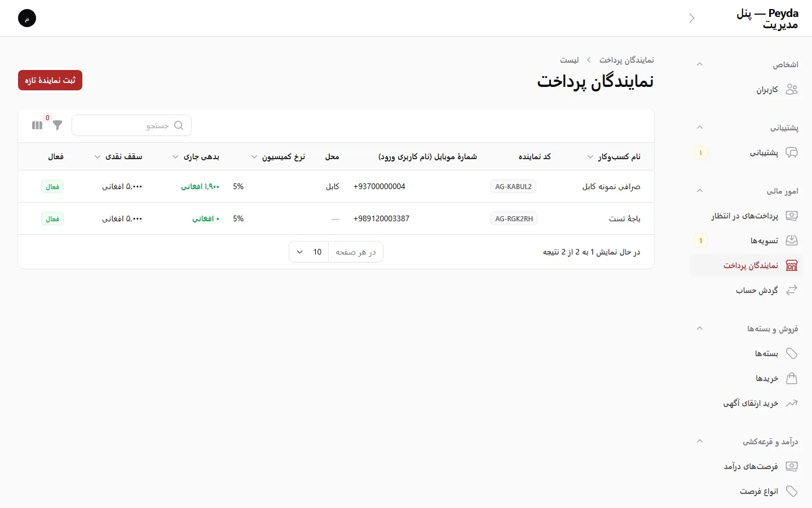Sort by بدهی جاری column
Screen dimensions: 812x508
coord(196,157)
